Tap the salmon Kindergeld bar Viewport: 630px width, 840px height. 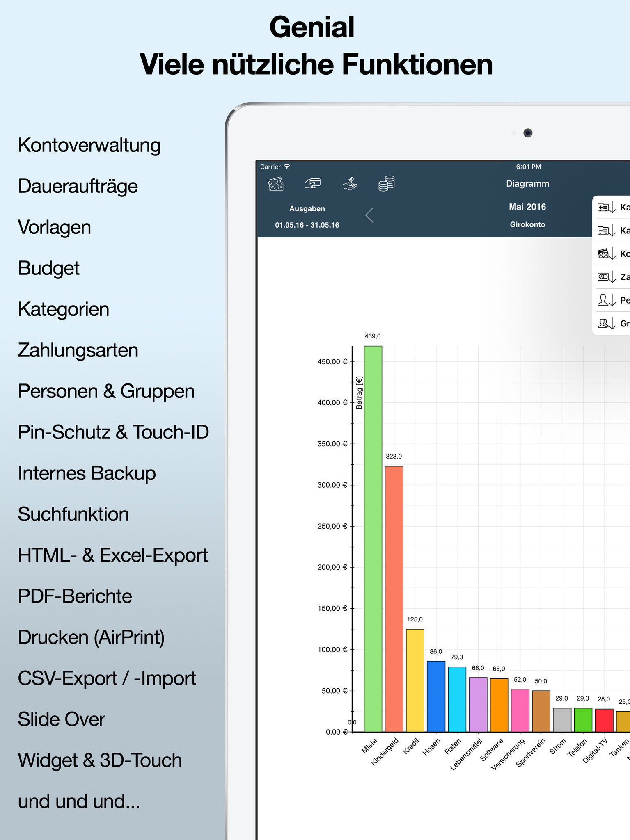pyautogui.click(x=394, y=599)
